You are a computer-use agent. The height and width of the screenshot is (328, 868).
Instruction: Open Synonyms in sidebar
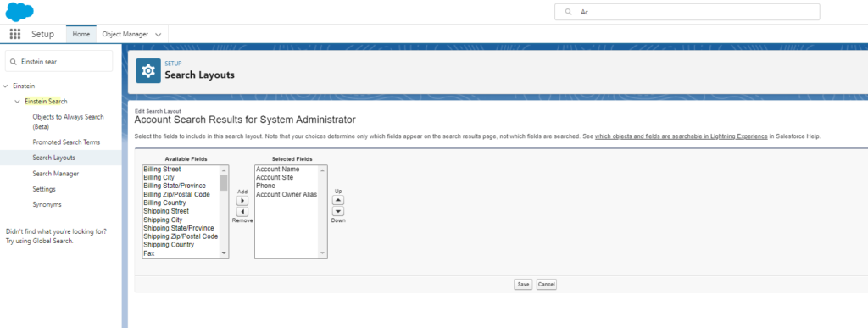tap(47, 204)
